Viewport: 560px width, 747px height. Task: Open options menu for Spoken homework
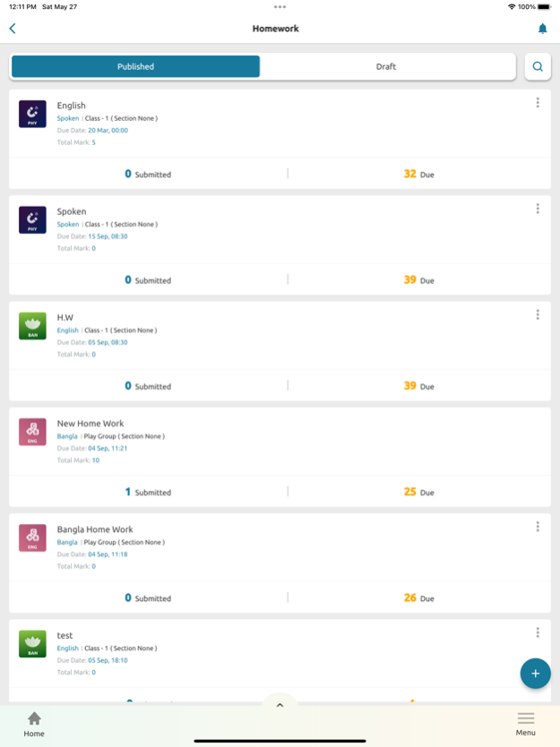pos(538,208)
